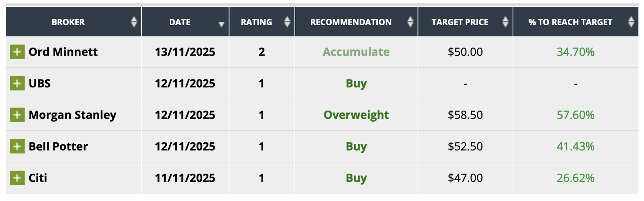Screen dimensions: 644x201
Task: Click the Date column sort arrow
Action: pyautogui.click(x=221, y=24)
